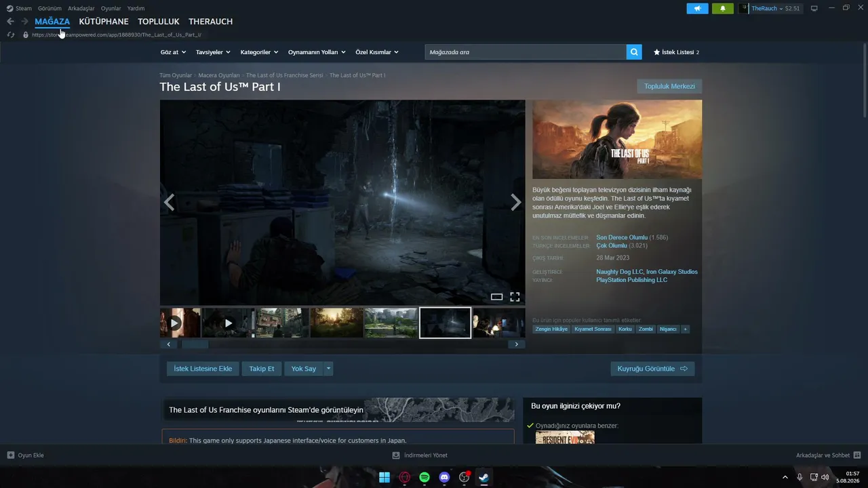Open the Görünüm menu

tap(50, 8)
